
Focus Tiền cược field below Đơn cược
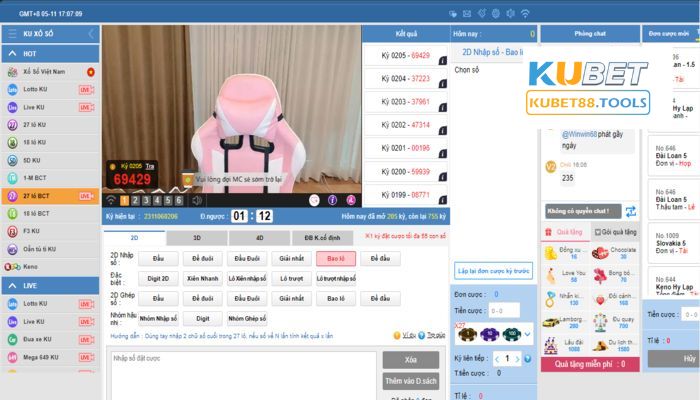point(504,310)
